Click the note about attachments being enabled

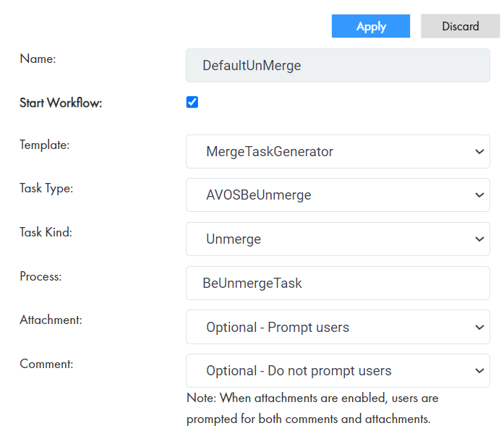point(312,409)
